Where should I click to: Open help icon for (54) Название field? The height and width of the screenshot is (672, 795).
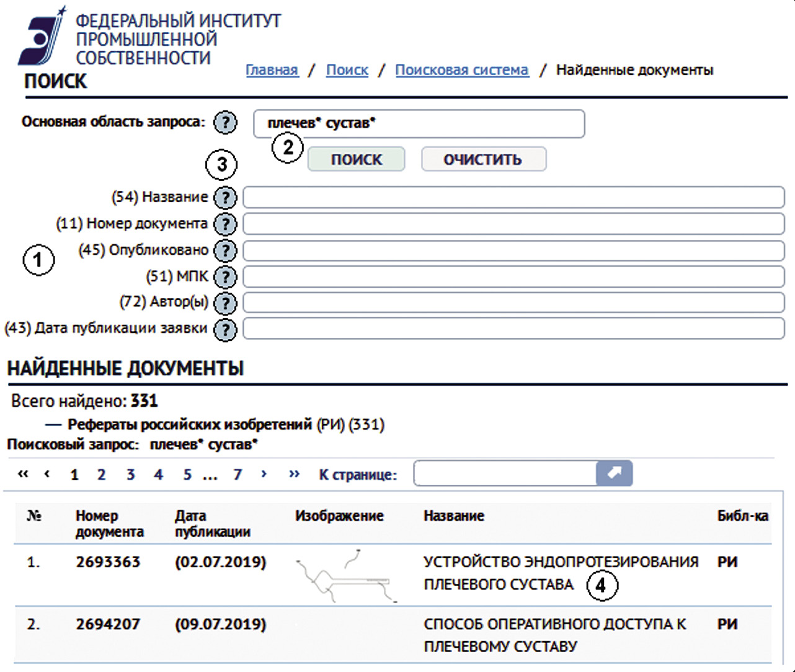tap(225, 198)
